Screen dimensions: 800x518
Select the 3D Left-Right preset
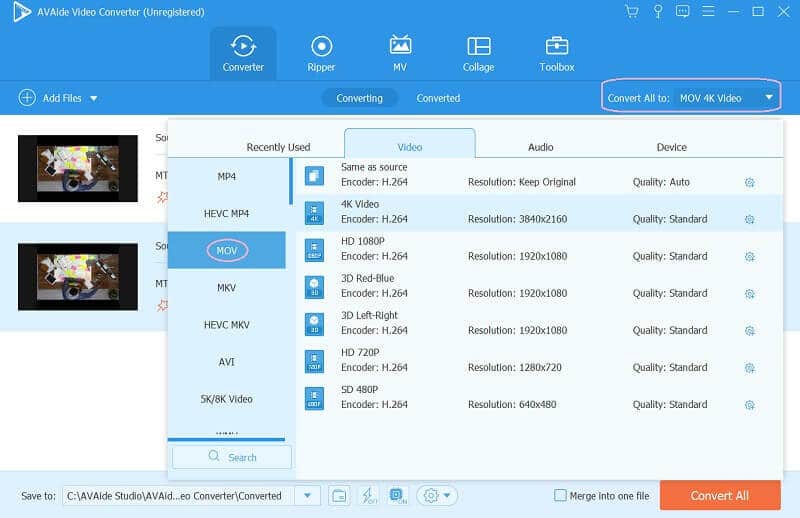click(539, 325)
